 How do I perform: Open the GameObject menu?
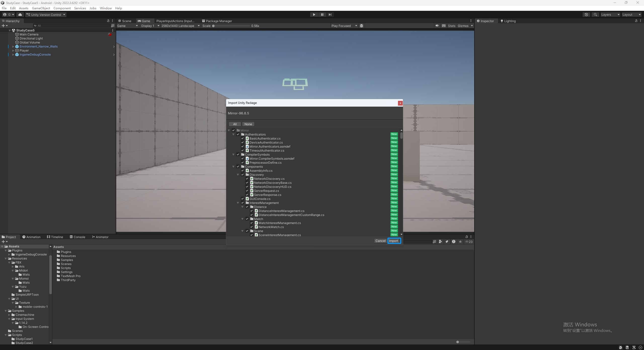41,8
